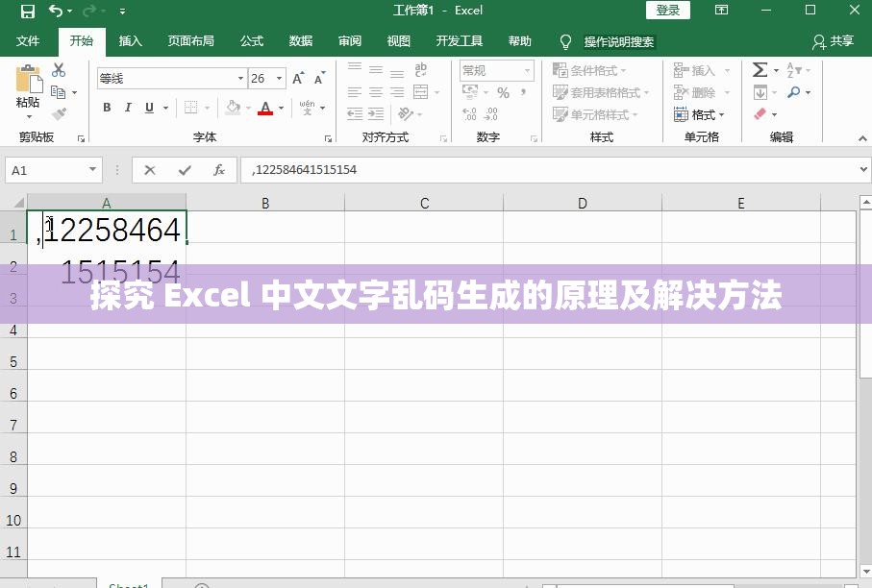Toggle bold formatting on the text

107,108
